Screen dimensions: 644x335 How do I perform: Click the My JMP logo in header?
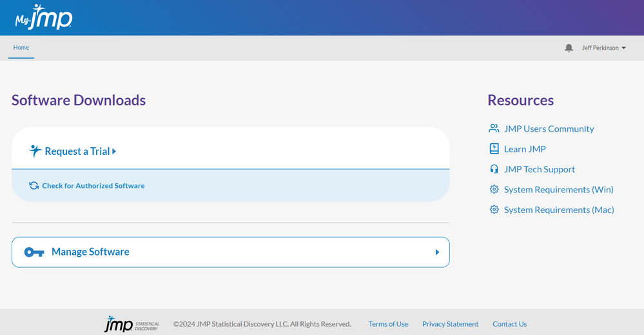pos(44,17)
